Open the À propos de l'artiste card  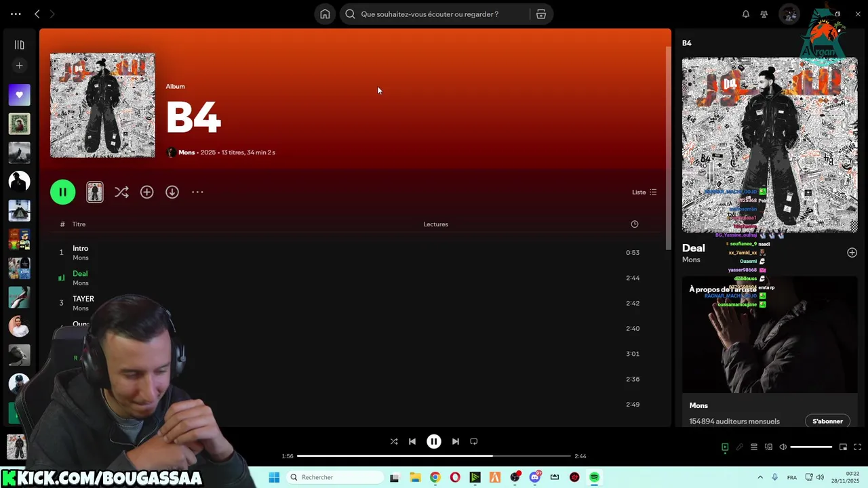pyautogui.click(x=770, y=351)
